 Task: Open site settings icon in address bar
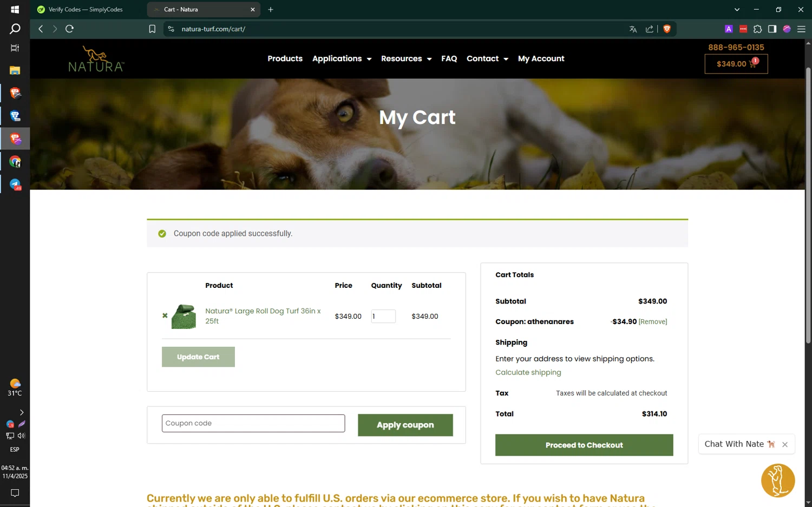tap(171, 29)
